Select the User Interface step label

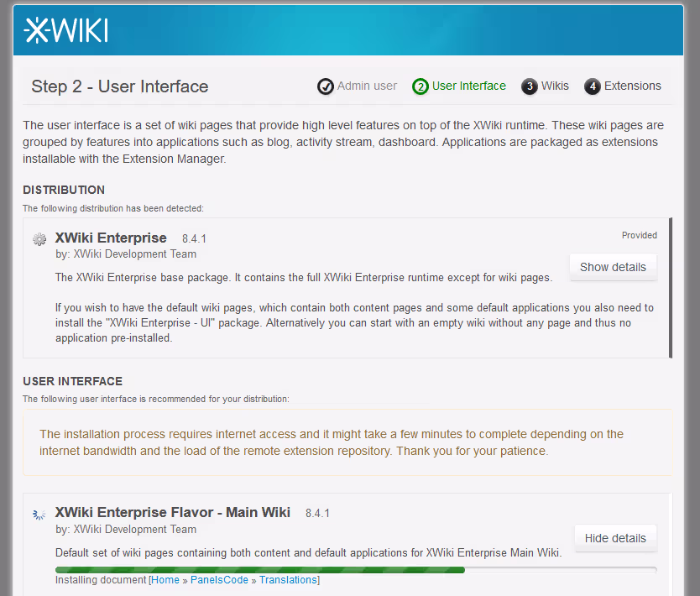pyautogui.click(x=468, y=86)
